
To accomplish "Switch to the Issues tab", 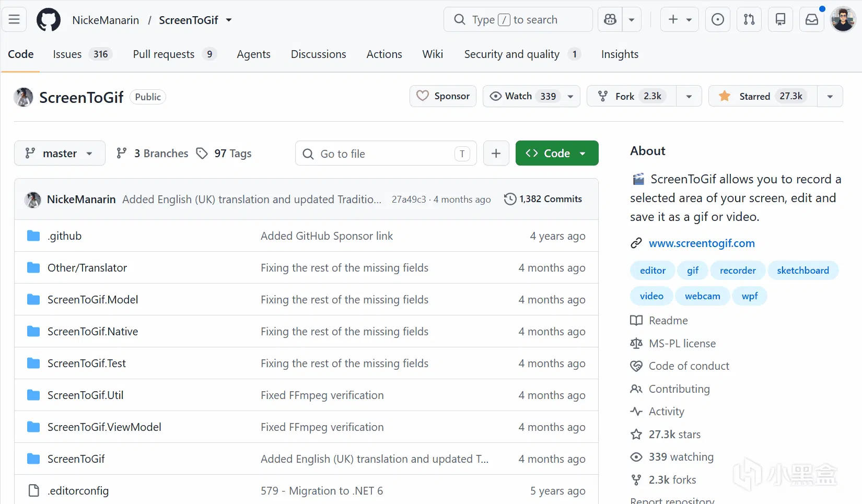I will pyautogui.click(x=82, y=54).
